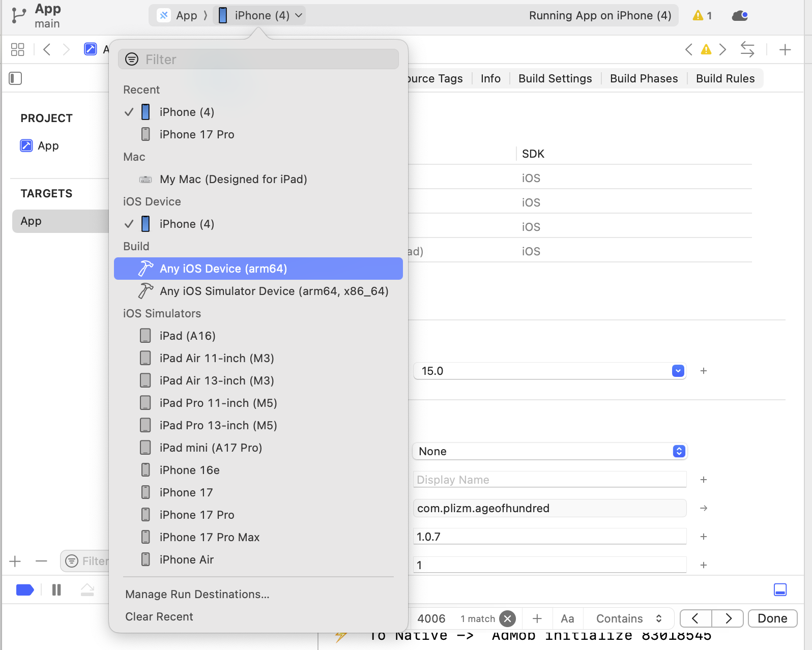Click the Display Name field
The image size is (812, 650).
[549, 480]
